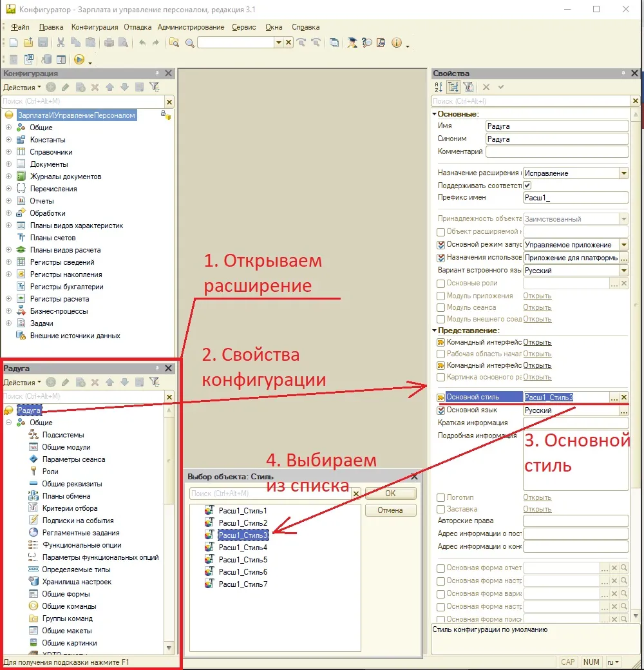Viewport: 644px width, 670px height.
Task: Click Отмена in the style selection dialog
Action: click(x=390, y=510)
